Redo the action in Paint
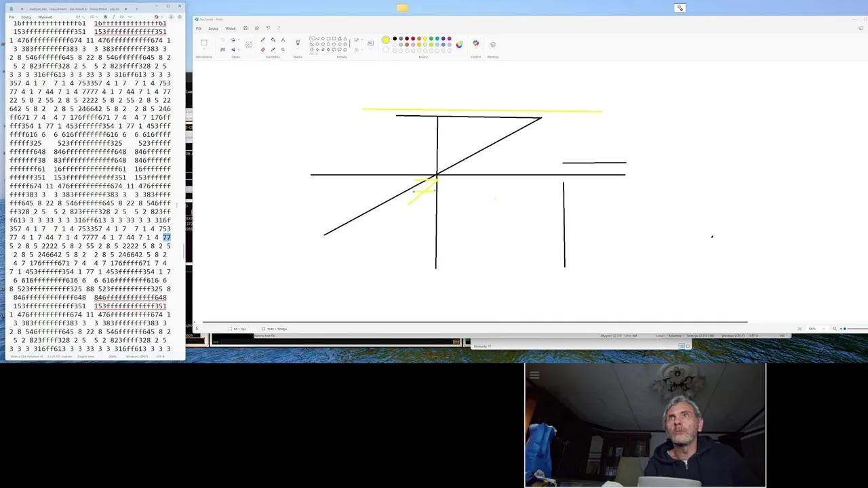This screenshot has width=868, height=488. point(278,28)
